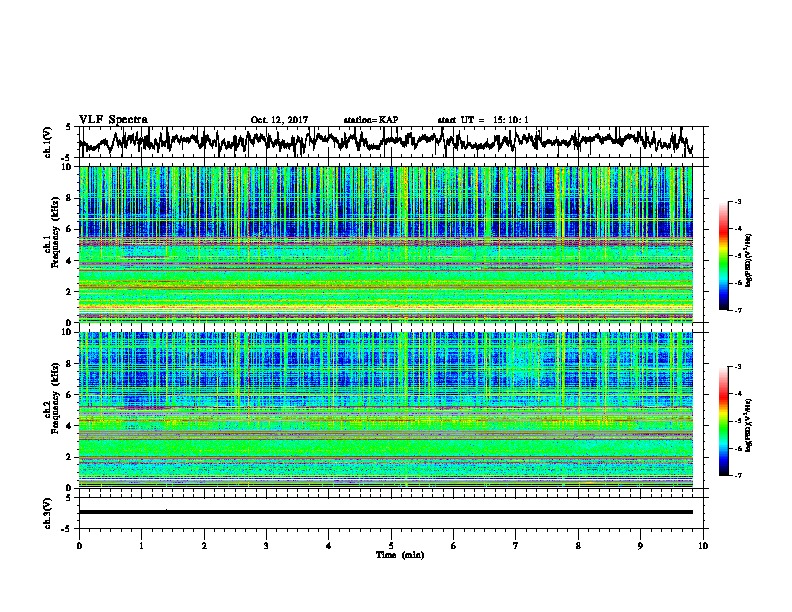
Task: Click the 'Time (min)' axis title
Action: [x=400, y=555]
